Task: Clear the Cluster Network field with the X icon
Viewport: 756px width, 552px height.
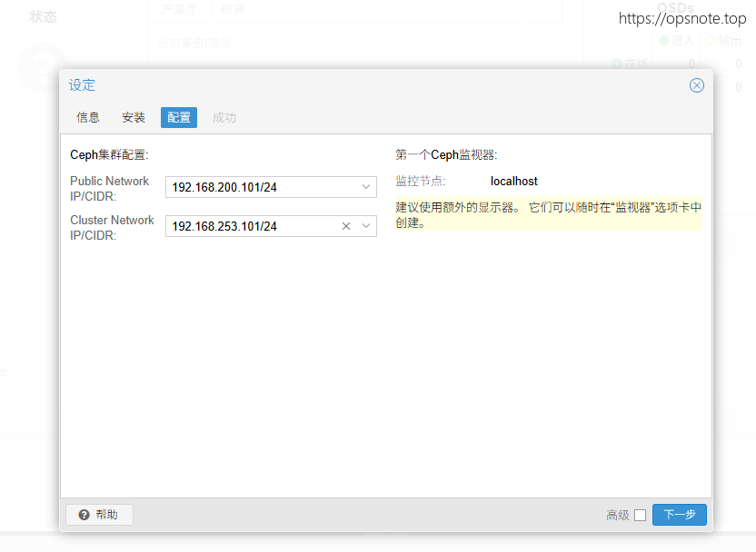Action: [x=345, y=226]
